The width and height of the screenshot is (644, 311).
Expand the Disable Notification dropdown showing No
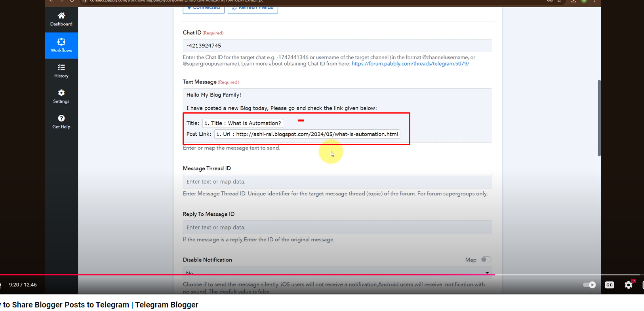pyautogui.click(x=337, y=273)
